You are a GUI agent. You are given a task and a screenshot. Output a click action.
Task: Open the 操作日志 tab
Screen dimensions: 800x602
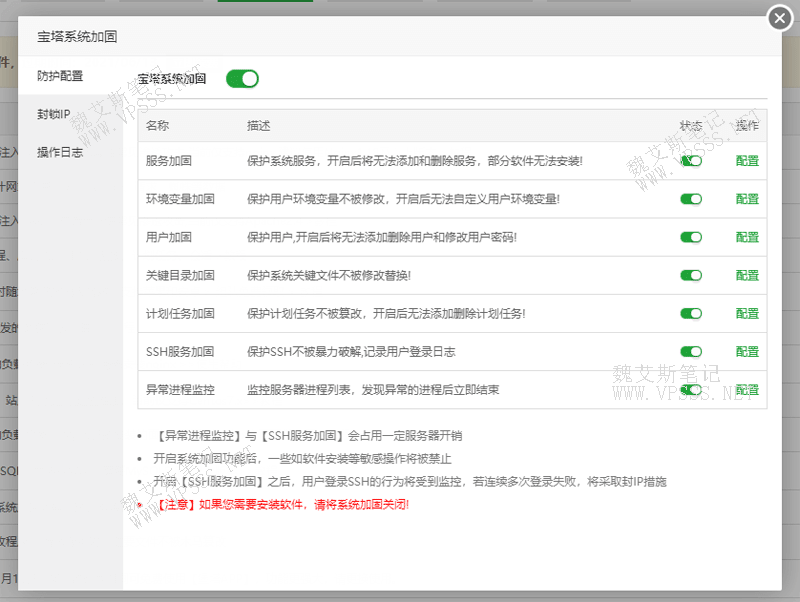point(60,152)
